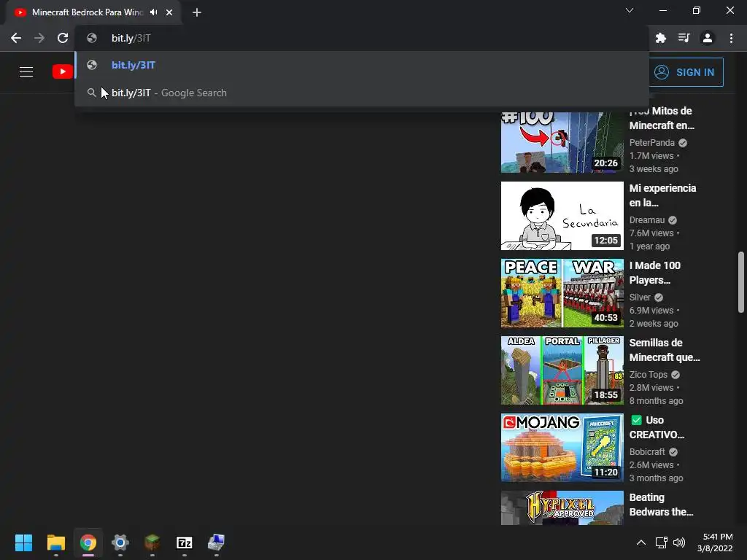
Task: Visit the Dreamau channel name
Action: pos(647,220)
